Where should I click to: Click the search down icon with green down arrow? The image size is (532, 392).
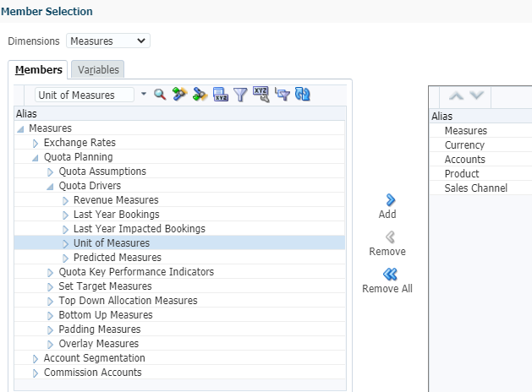[x=200, y=94]
